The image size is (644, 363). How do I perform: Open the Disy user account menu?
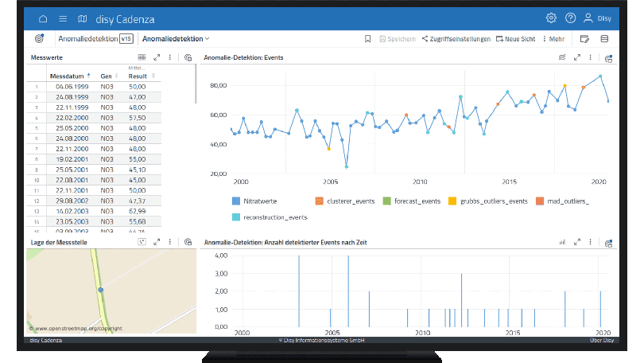pyautogui.click(x=597, y=18)
